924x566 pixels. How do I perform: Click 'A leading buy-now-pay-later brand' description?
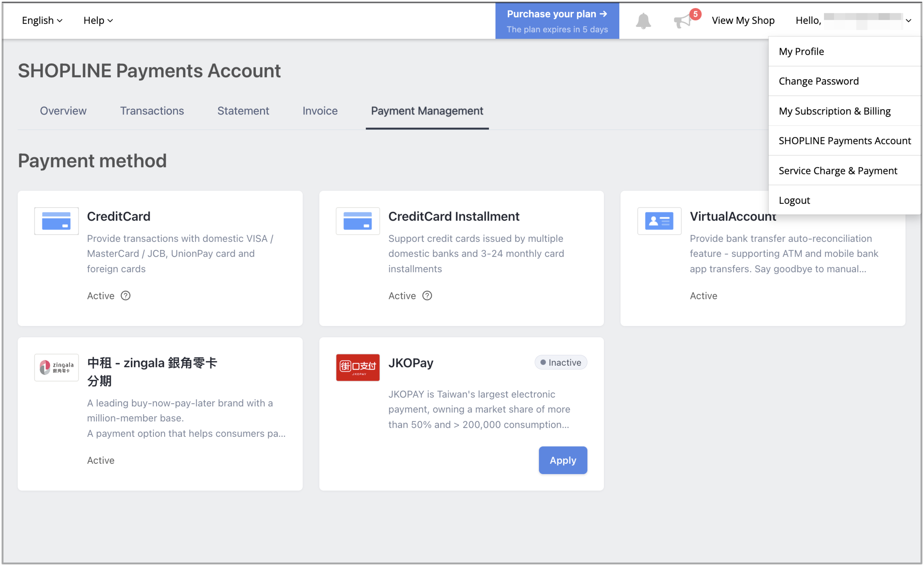click(x=186, y=418)
